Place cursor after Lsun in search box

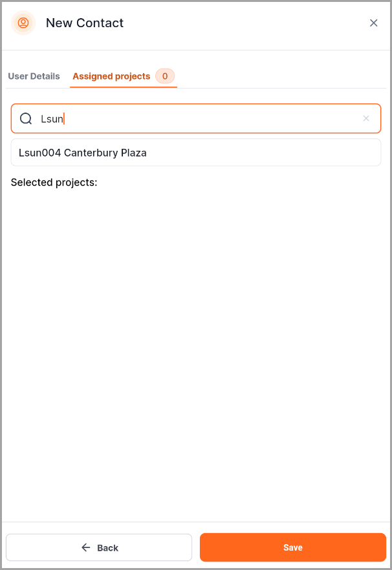point(63,118)
